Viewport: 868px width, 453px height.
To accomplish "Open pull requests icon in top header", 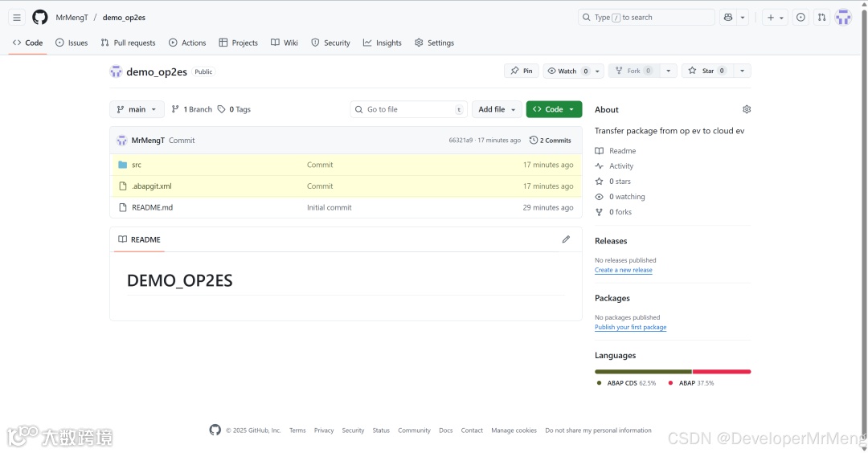I will pos(822,18).
